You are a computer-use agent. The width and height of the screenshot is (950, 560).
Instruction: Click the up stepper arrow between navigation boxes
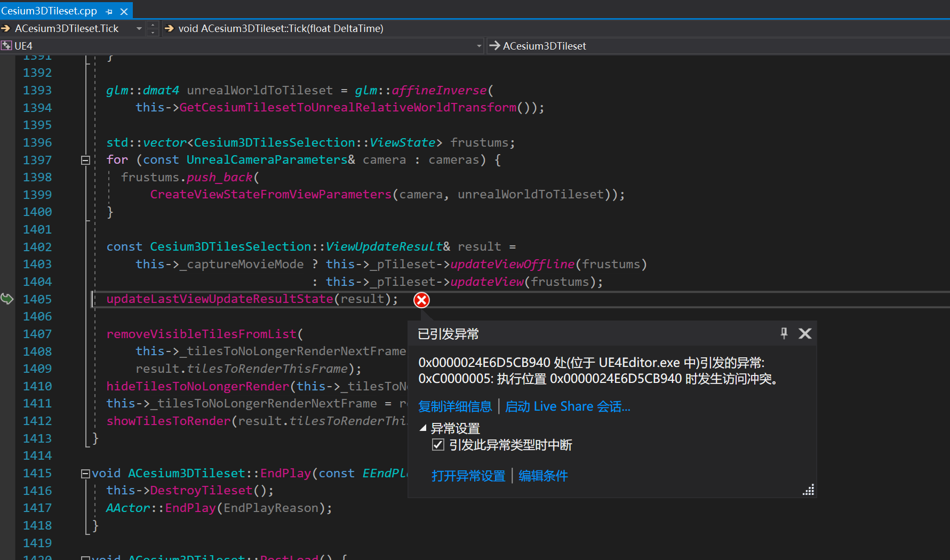pos(153,25)
